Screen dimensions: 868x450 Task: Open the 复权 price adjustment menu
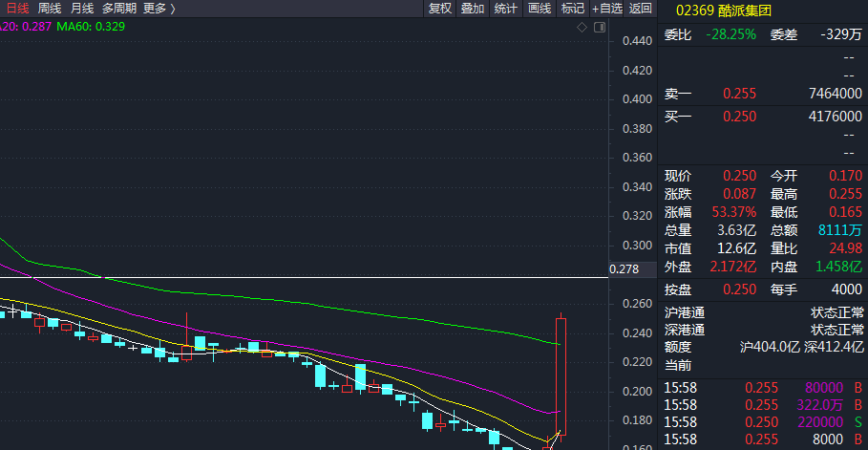(x=439, y=9)
